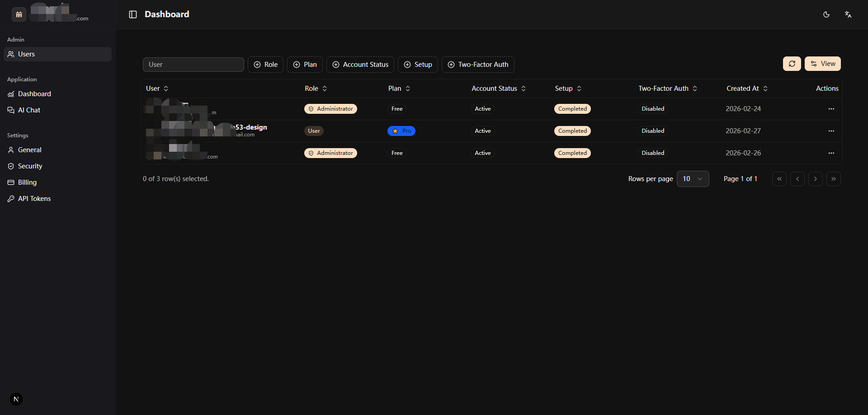
Task: Switch theme with the moon icon
Action: (826, 14)
